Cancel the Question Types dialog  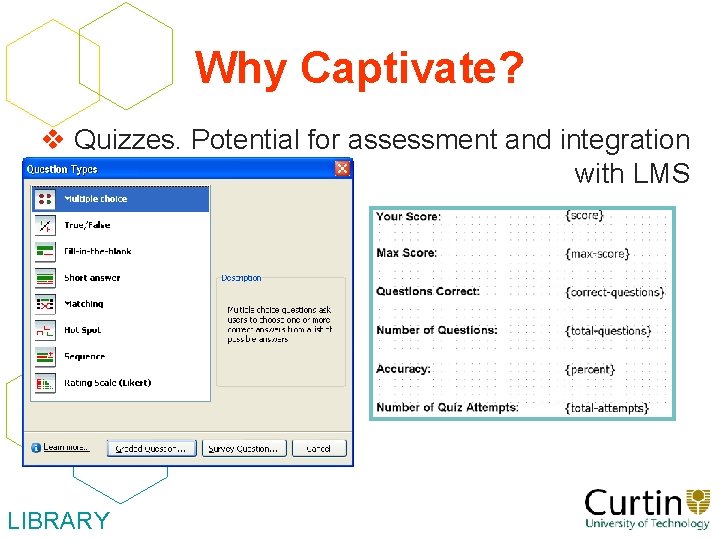(x=319, y=449)
